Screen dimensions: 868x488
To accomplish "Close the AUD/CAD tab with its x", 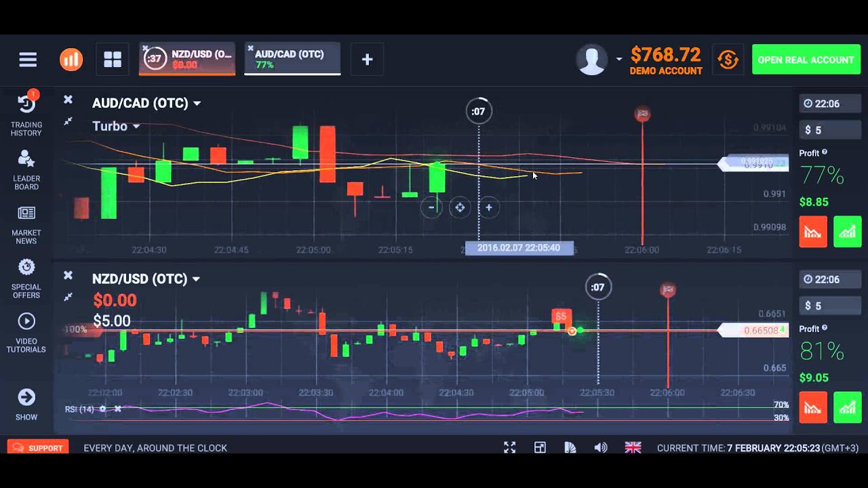I will coord(250,48).
